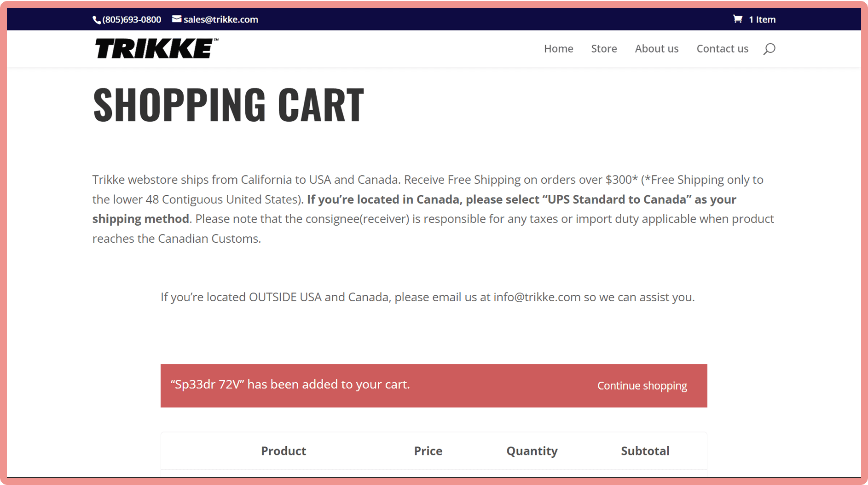Click the phone number (805)693-0800
The height and width of the screenshot is (485, 868).
point(132,20)
